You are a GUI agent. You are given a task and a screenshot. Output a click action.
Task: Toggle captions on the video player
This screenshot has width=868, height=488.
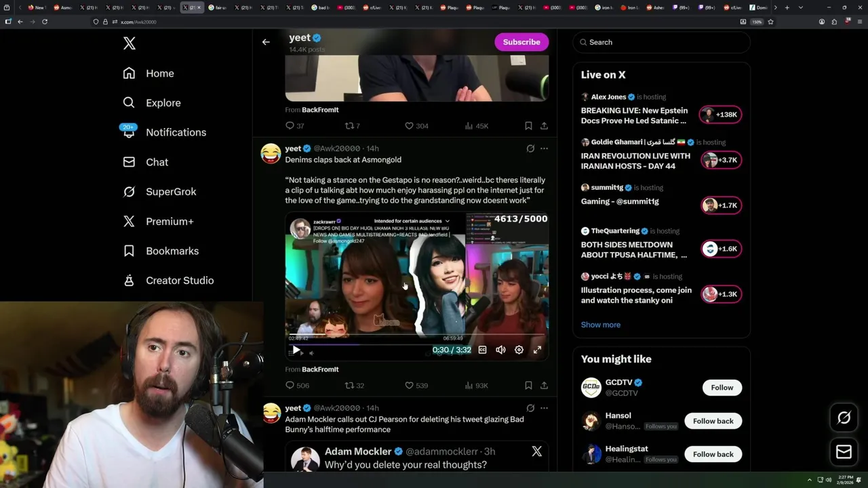(x=482, y=350)
